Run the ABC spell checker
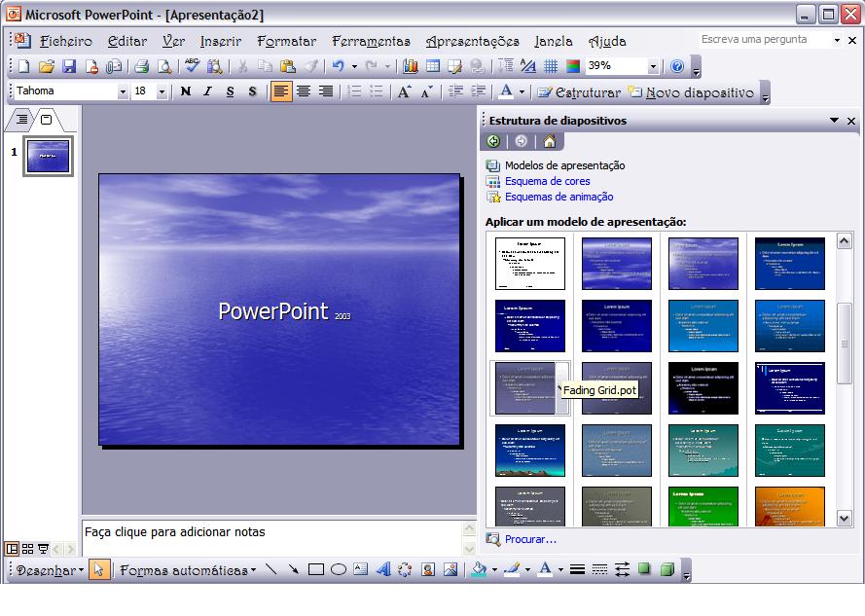This screenshot has width=865, height=616. coord(192,66)
